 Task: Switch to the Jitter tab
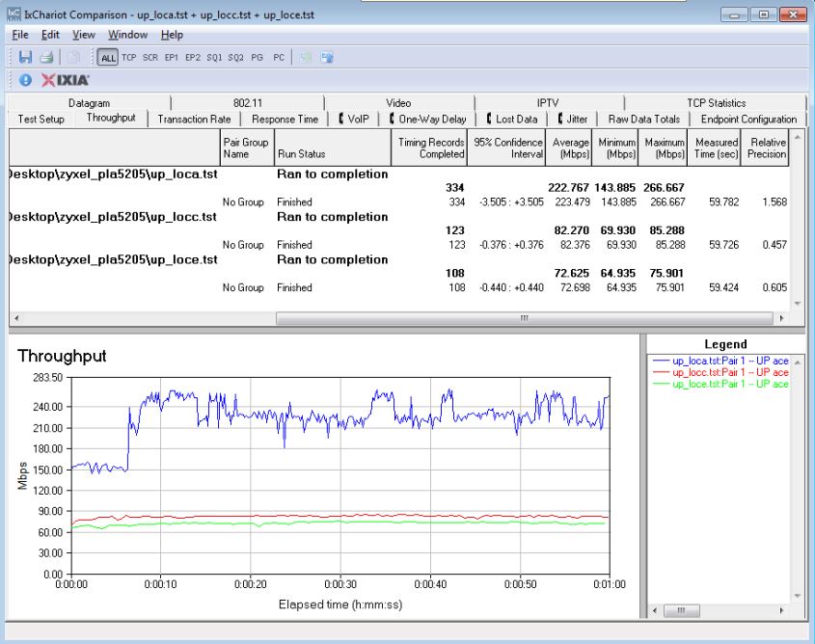(572, 119)
